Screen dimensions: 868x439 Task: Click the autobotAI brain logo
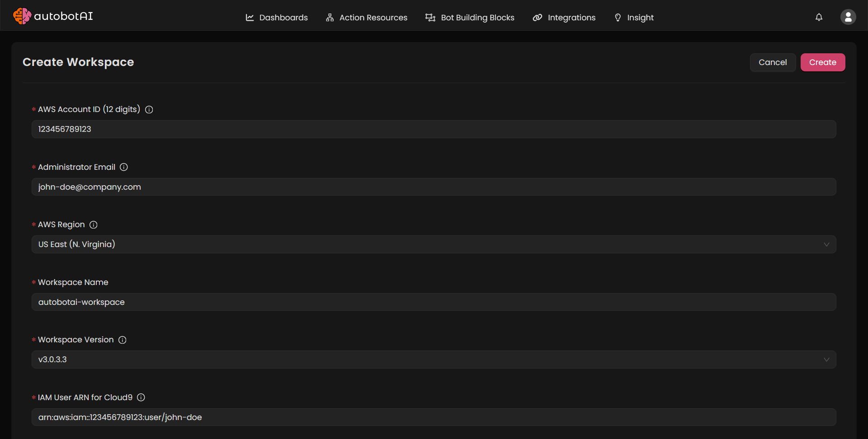tap(22, 16)
